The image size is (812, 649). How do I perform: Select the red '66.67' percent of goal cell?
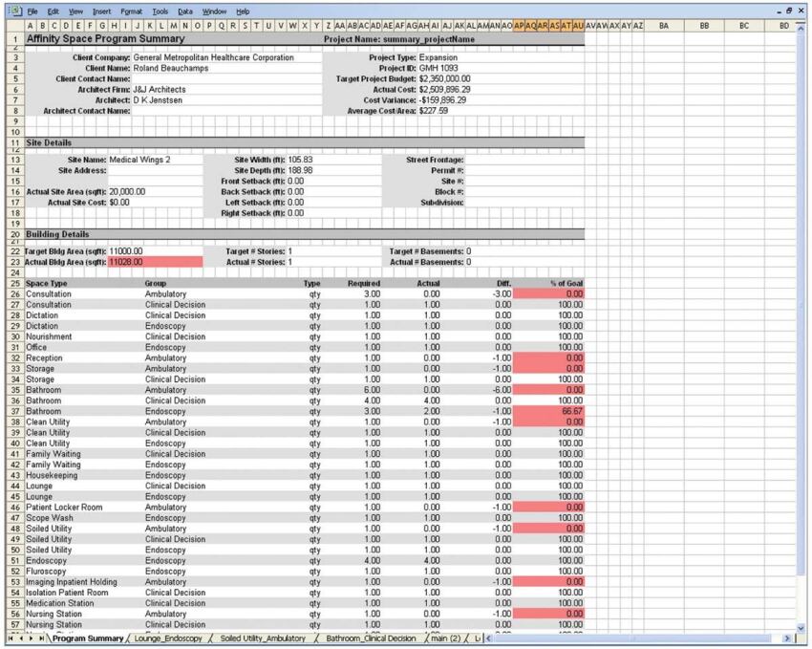pyautogui.click(x=548, y=411)
